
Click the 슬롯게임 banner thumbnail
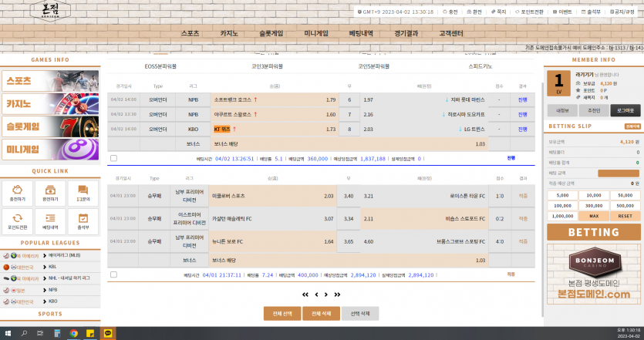point(50,126)
